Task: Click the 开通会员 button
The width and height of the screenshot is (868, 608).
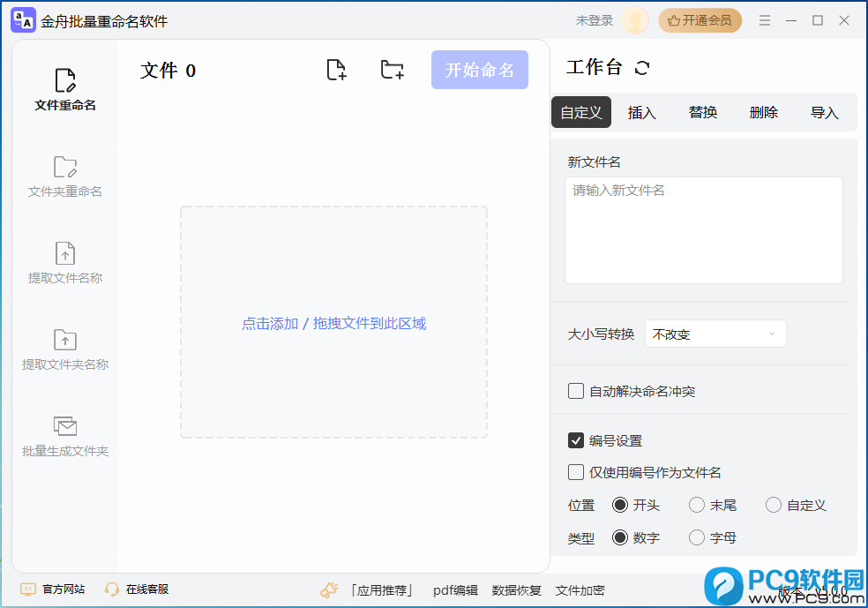Action: (x=700, y=20)
